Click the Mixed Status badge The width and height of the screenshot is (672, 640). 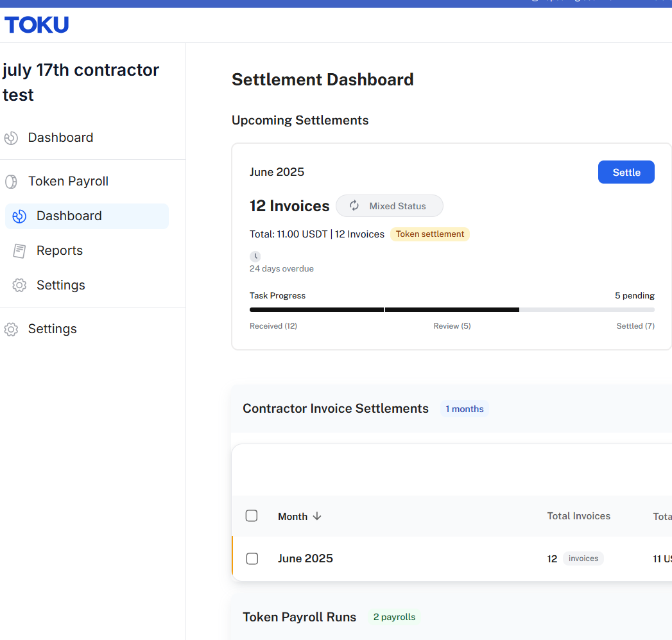389,206
